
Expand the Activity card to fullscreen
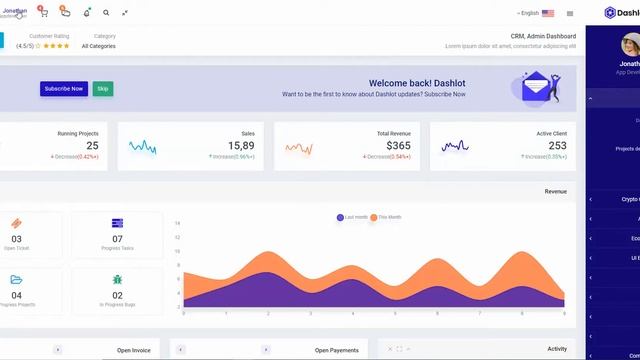pos(399,349)
